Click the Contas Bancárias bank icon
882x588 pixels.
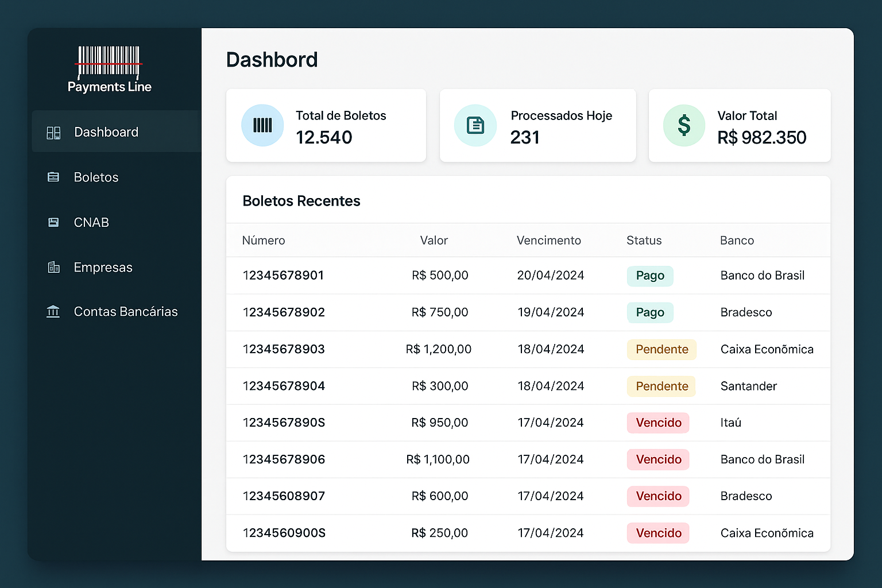53,312
